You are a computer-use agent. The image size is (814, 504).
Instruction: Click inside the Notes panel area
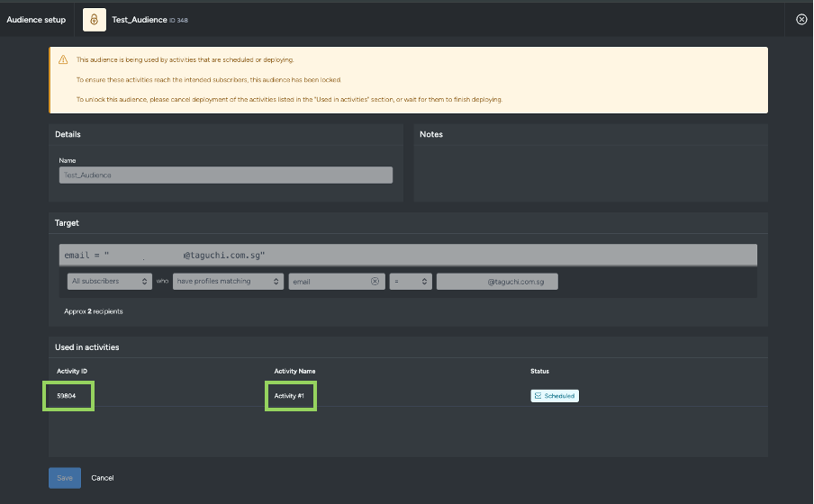click(x=591, y=171)
